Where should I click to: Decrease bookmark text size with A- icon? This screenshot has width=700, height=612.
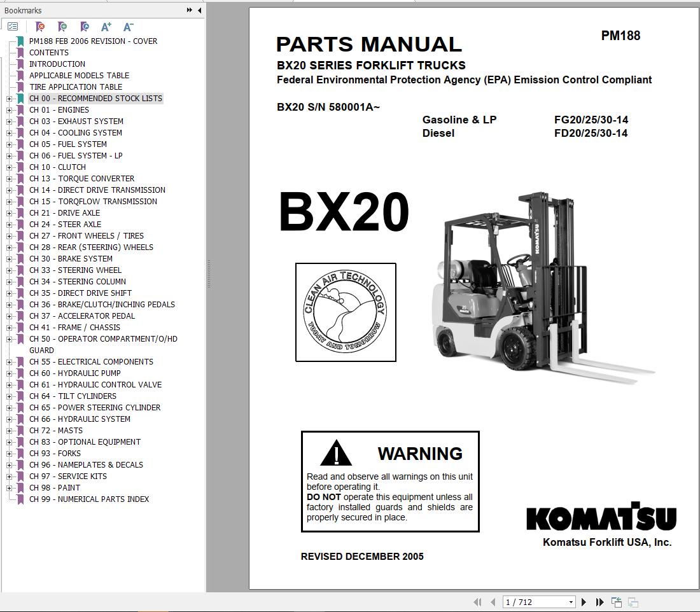coord(128,27)
